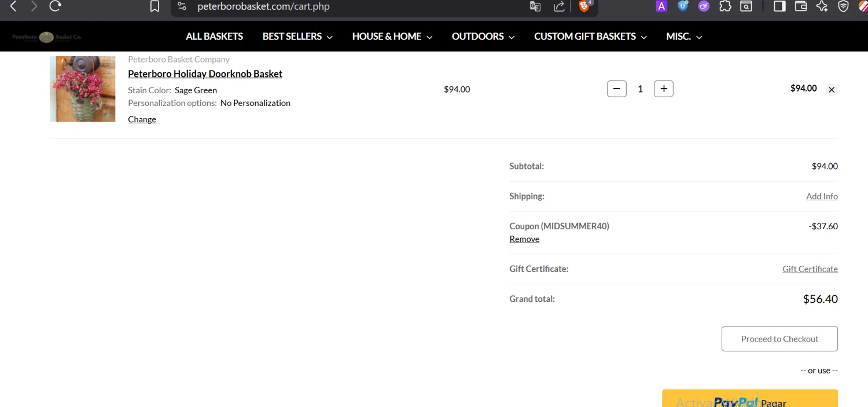
Task: Pay with the PayPal button
Action: [750, 398]
